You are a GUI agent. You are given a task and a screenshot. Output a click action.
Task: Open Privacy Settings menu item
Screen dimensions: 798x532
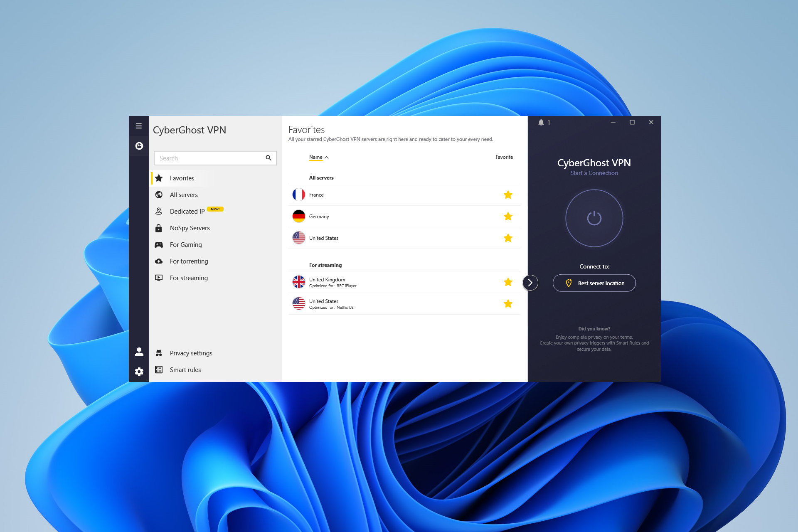click(x=191, y=353)
